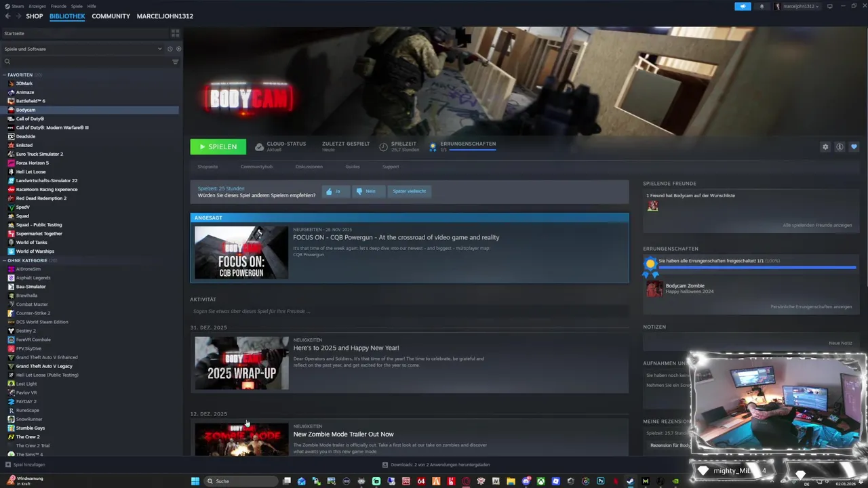Screen dimensions: 868x488
Task: Click Später vielleicht button
Action: 410,191
